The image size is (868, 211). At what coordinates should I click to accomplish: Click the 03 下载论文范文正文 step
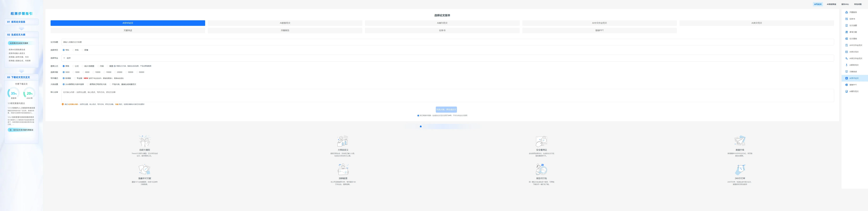[x=22, y=77]
